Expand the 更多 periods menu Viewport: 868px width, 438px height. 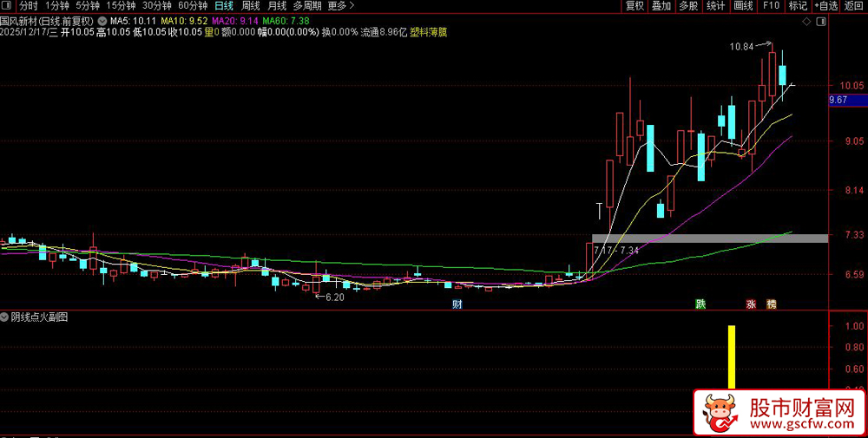(x=341, y=6)
